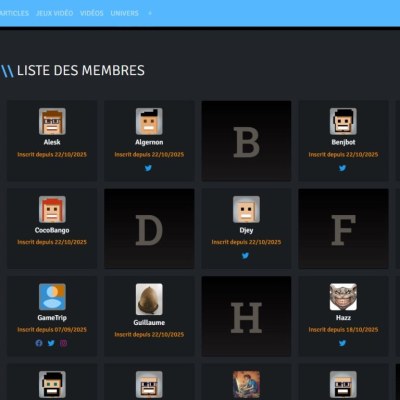Open the plus icon in navigation bar
The height and width of the screenshot is (400, 400).
pos(150,13)
